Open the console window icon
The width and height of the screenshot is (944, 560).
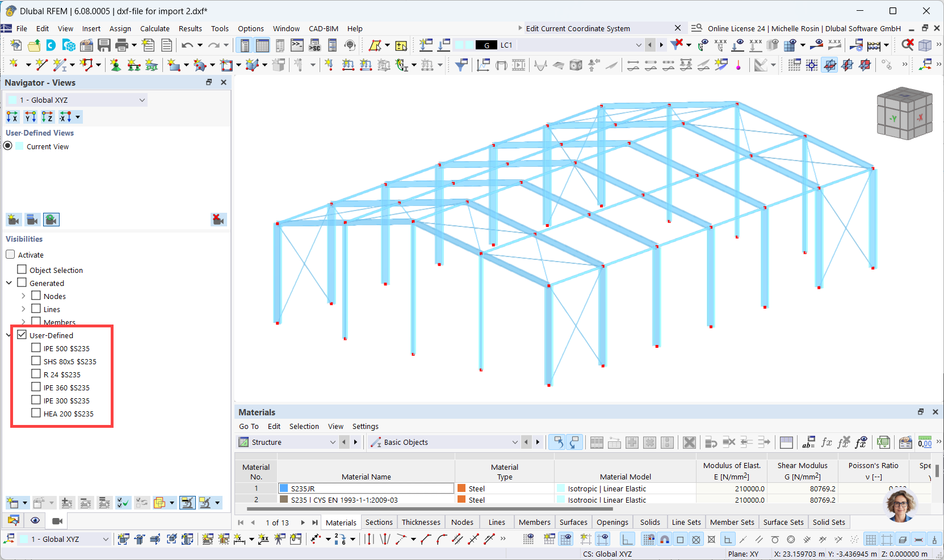pyautogui.click(x=297, y=45)
